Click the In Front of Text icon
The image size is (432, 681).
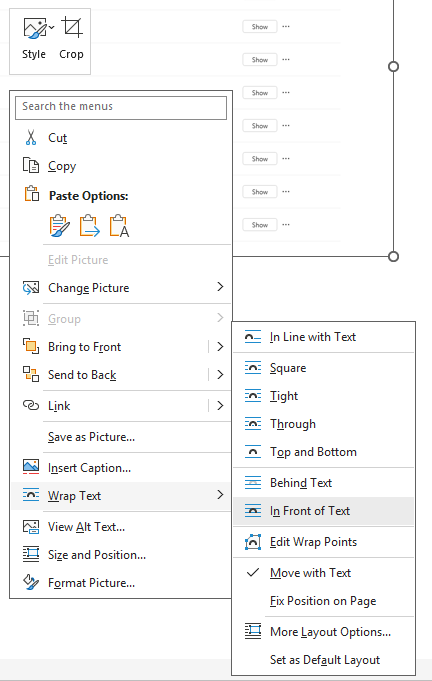coord(253,511)
